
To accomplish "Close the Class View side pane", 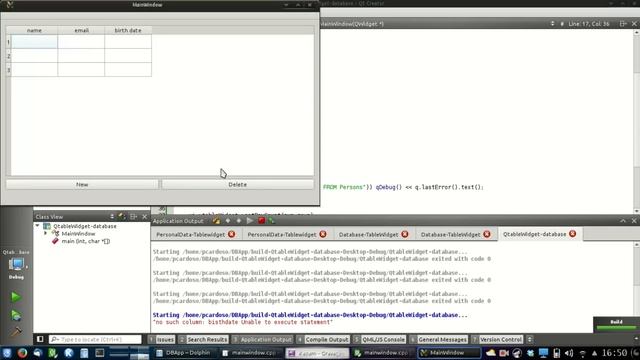I will [x=144, y=217].
